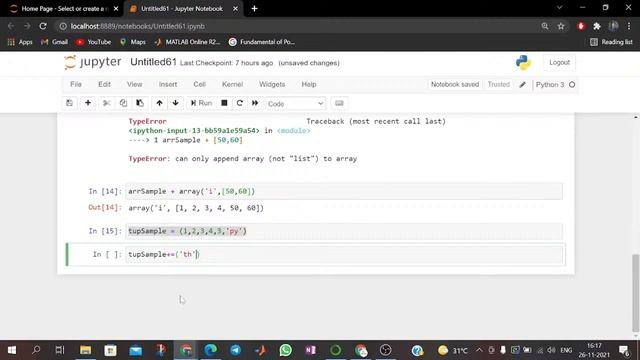
Task: Open Microsoft Edge from taskbar
Action: (211, 350)
